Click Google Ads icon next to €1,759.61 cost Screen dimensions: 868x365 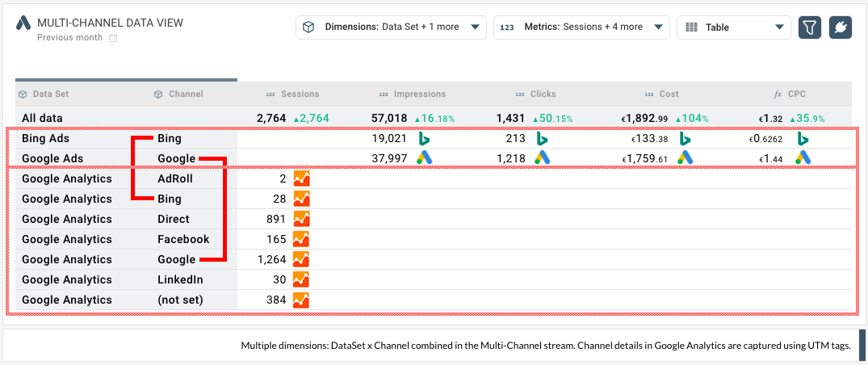pos(685,157)
